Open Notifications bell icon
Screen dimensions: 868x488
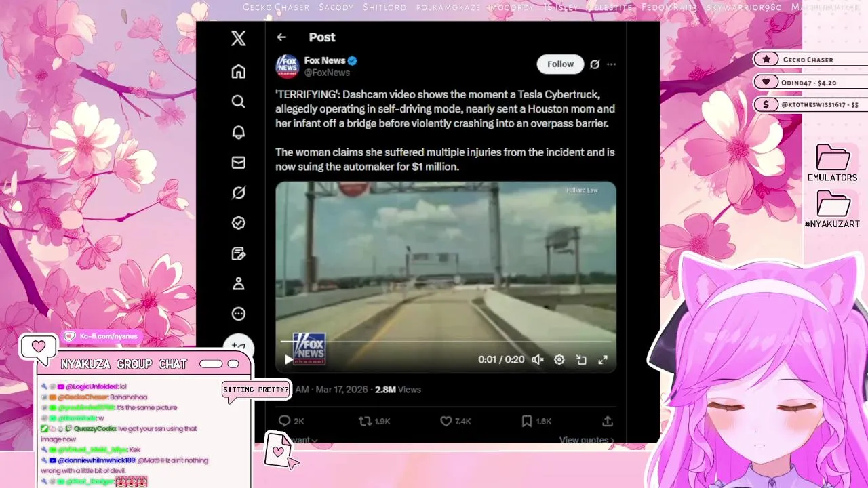pyautogui.click(x=238, y=132)
